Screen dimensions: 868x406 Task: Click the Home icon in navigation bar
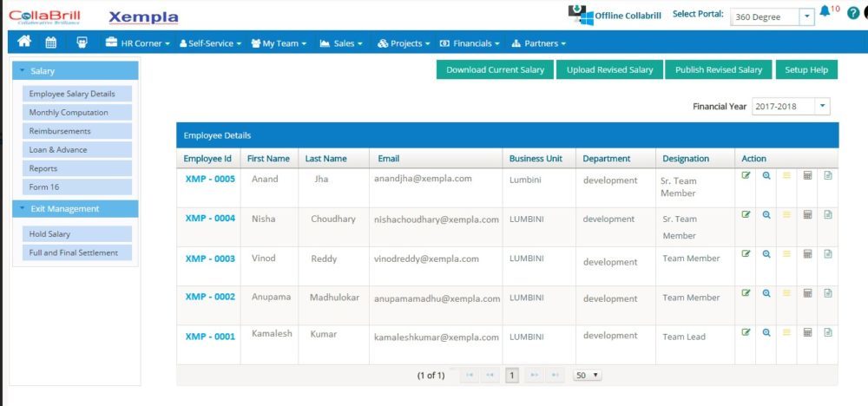click(x=24, y=43)
